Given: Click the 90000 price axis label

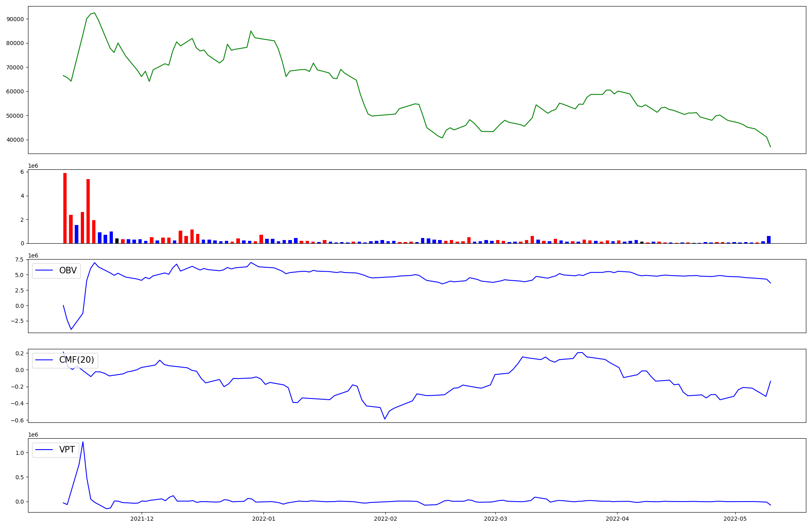Looking at the screenshot, I should click(x=16, y=19).
